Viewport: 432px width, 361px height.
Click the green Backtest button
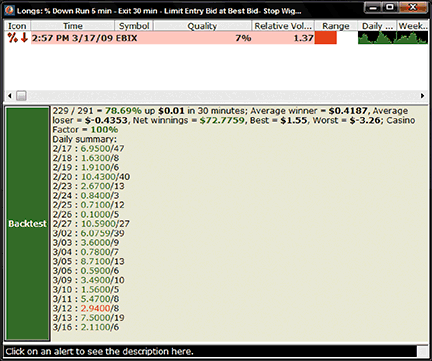(27, 224)
